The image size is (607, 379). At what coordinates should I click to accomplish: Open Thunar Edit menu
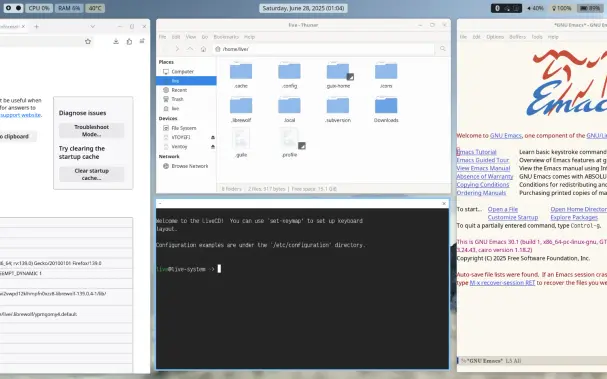pos(176,37)
